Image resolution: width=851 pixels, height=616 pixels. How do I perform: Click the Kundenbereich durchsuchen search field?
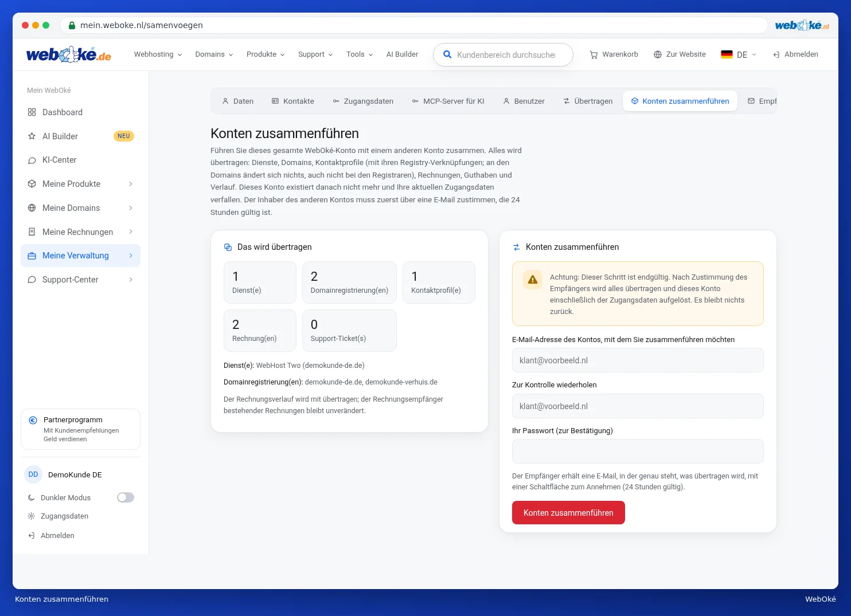click(503, 55)
